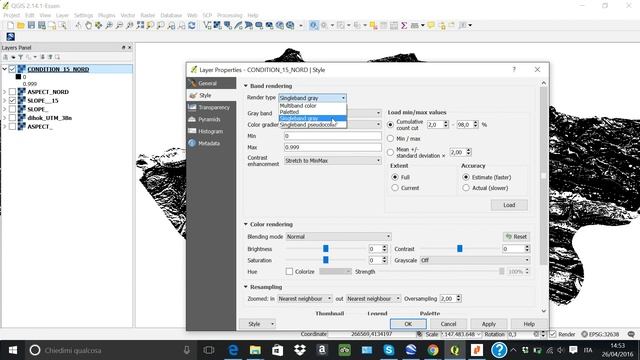This screenshot has width=640, height=360.
Task: Uncheck the CONDITION_15_NORD layer checkbox
Action: click(x=12, y=69)
